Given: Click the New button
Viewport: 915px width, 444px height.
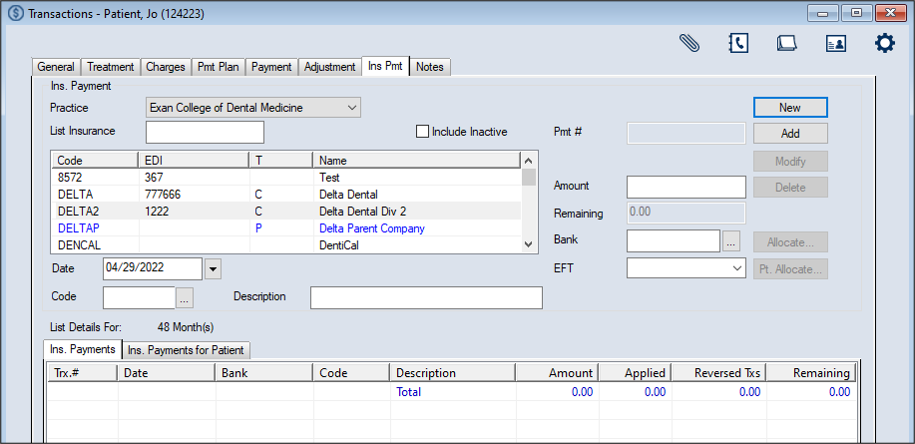Looking at the screenshot, I should point(790,107).
